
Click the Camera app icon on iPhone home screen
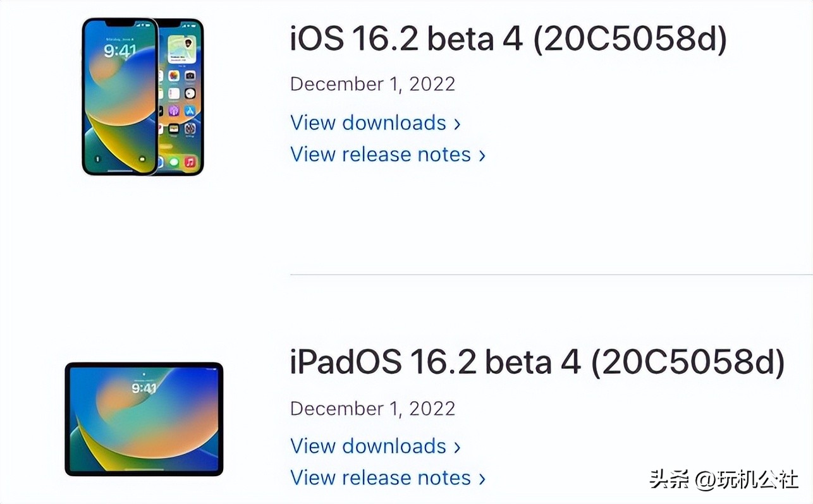point(190,76)
